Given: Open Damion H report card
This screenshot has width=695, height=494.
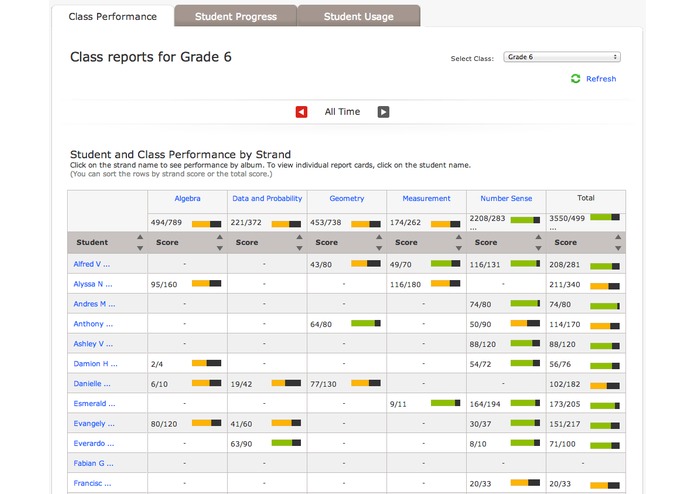Looking at the screenshot, I should pos(95,364).
